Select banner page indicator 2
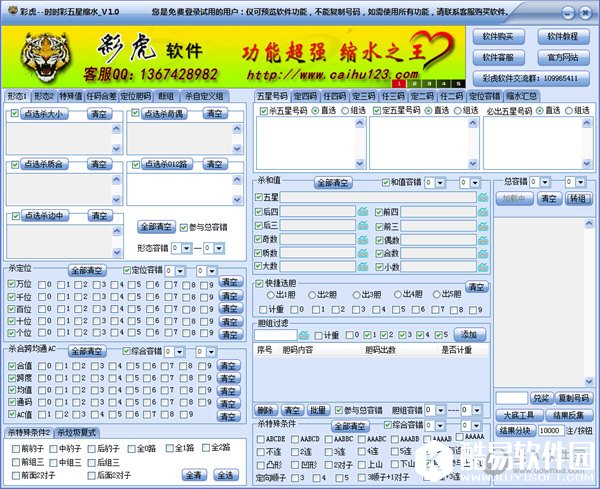 point(414,83)
